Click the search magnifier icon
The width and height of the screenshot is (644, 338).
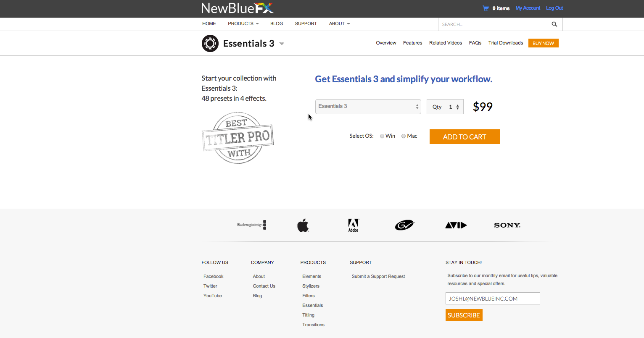click(554, 24)
